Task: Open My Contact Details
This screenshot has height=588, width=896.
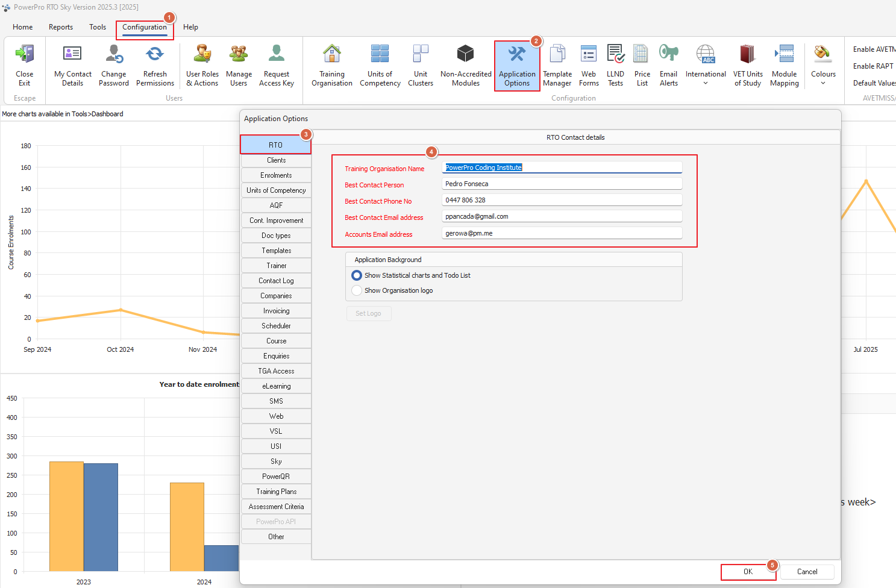Action: 73,66
